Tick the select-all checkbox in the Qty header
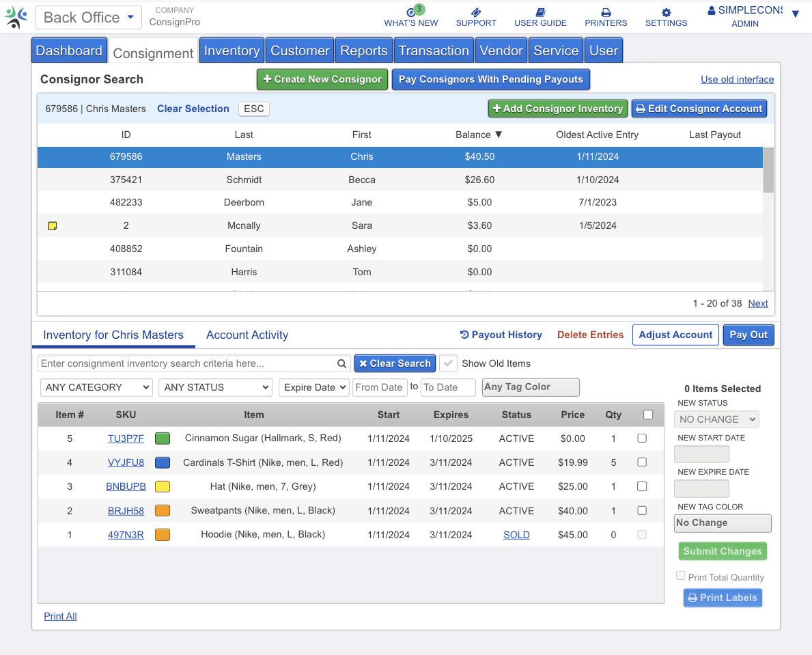The width and height of the screenshot is (812, 655). point(648,415)
